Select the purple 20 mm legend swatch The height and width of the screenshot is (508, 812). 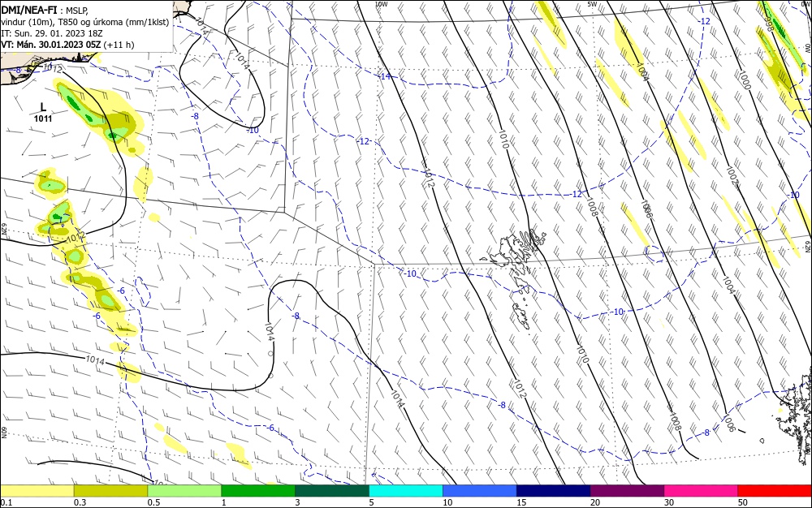(x=627, y=491)
